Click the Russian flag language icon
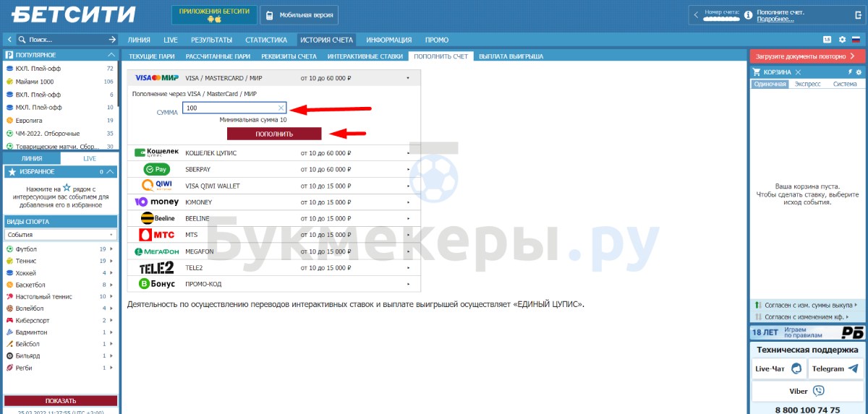The image size is (868, 414). (x=856, y=40)
